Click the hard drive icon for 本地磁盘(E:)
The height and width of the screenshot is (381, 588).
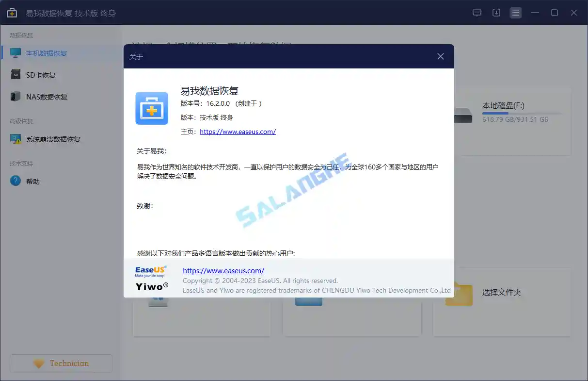(x=463, y=116)
